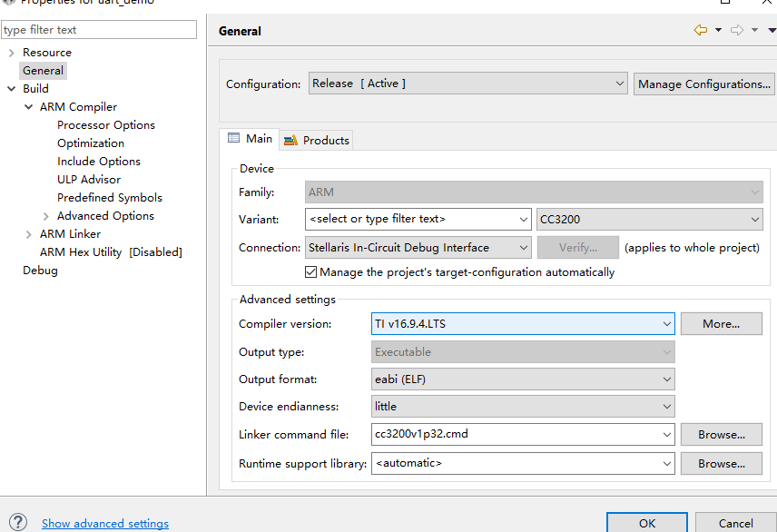
Task: Select ULP Advisor in the tree
Action: click(x=89, y=180)
